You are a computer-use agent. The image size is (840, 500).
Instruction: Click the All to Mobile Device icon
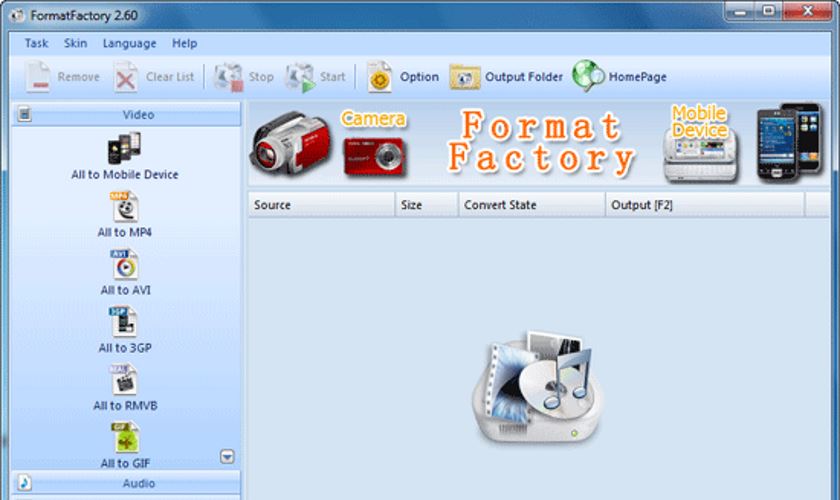(124, 149)
